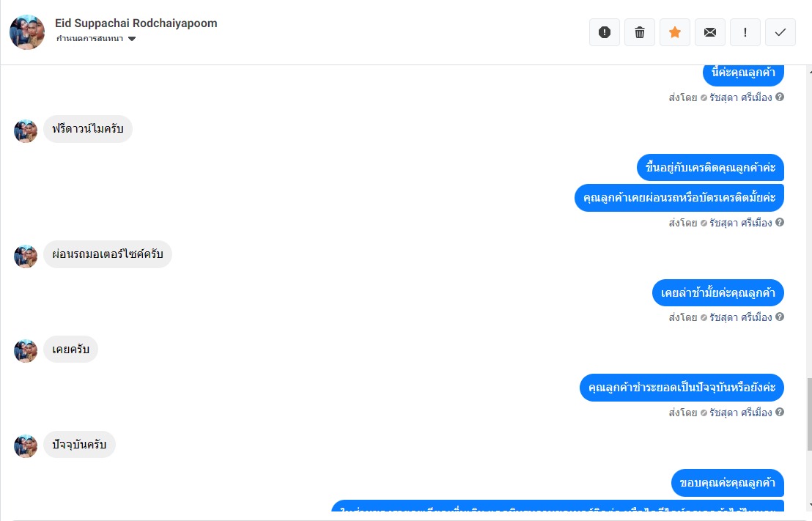Click help icon under คุณลูกค้าชำระยอด message
812x521 pixels.
tap(779, 412)
